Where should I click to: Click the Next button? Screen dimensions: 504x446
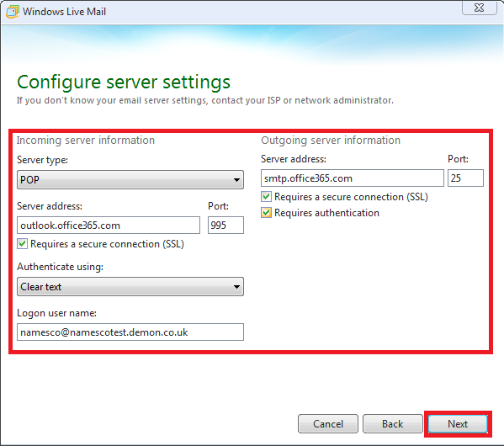pyautogui.click(x=458, y=424)
